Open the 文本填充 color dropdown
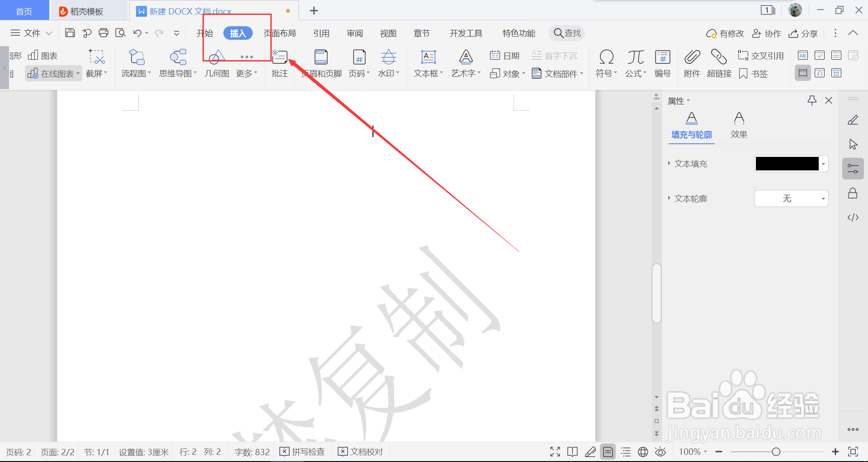 click(824, 163)
